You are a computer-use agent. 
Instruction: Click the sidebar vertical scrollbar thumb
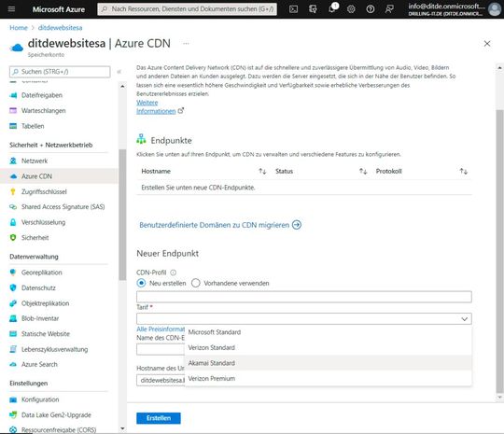click(x=122, y=215)
